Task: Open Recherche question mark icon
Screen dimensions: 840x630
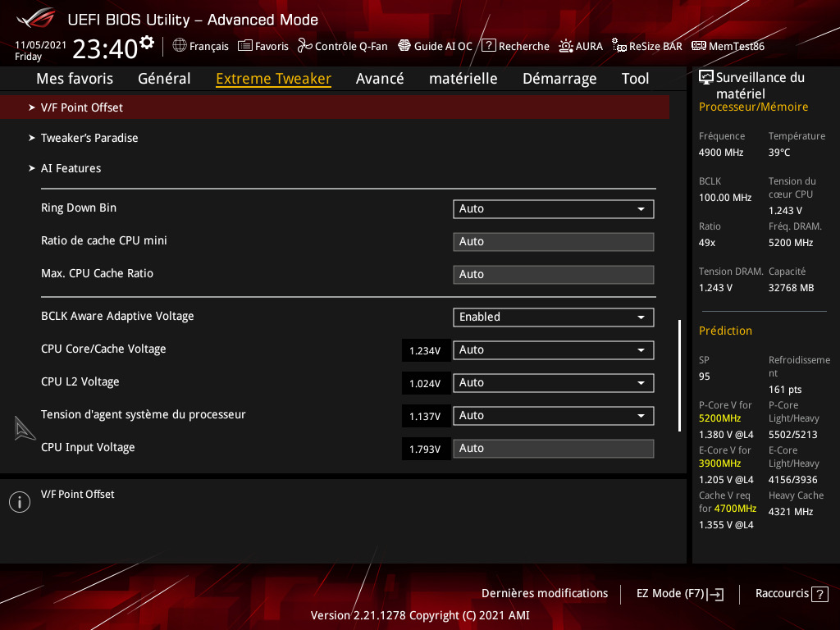Action: point(489,46)
